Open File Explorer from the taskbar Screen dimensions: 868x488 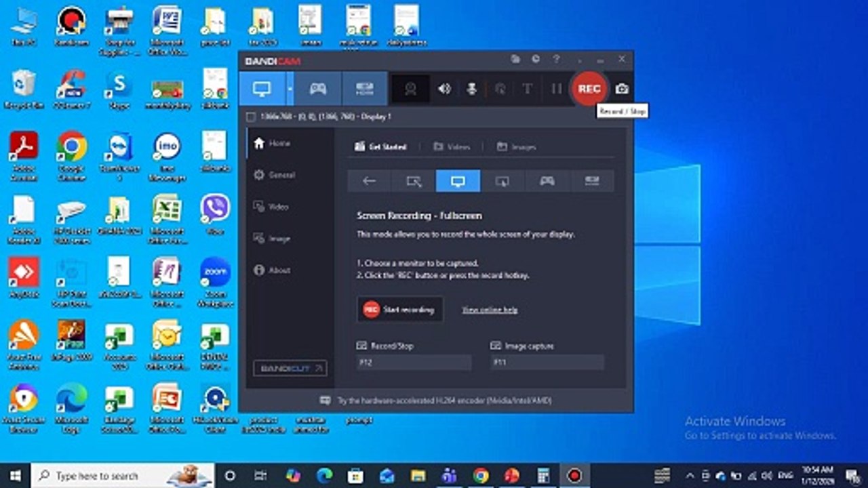pyautogui.click(x=418, y=476)
